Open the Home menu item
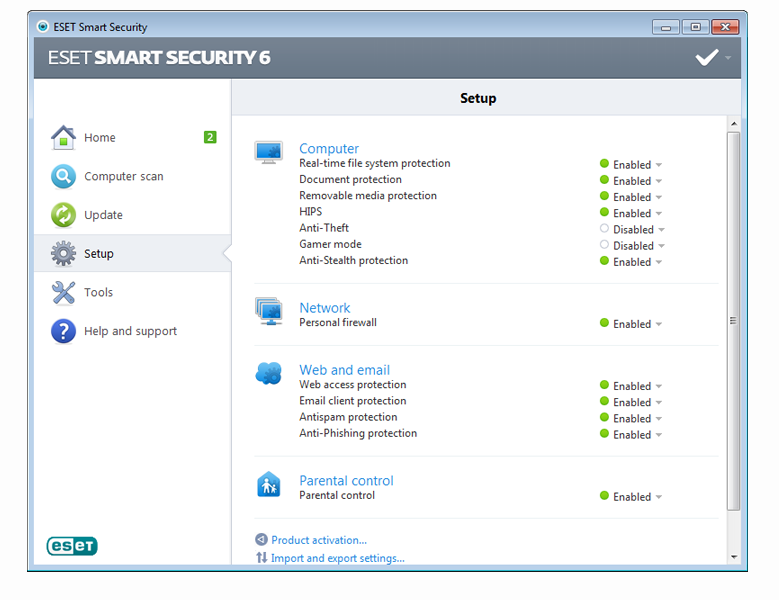Viewport: 779px width, 600px height. click(133, 138)
